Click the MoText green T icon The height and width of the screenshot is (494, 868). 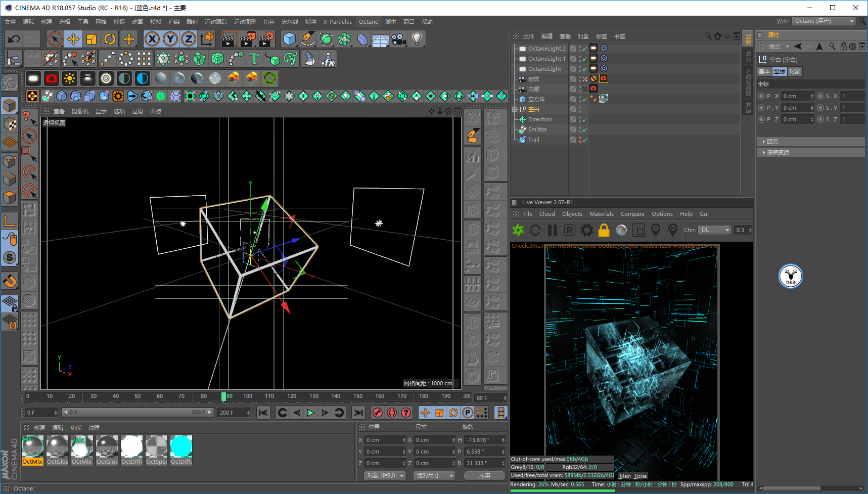254,59
